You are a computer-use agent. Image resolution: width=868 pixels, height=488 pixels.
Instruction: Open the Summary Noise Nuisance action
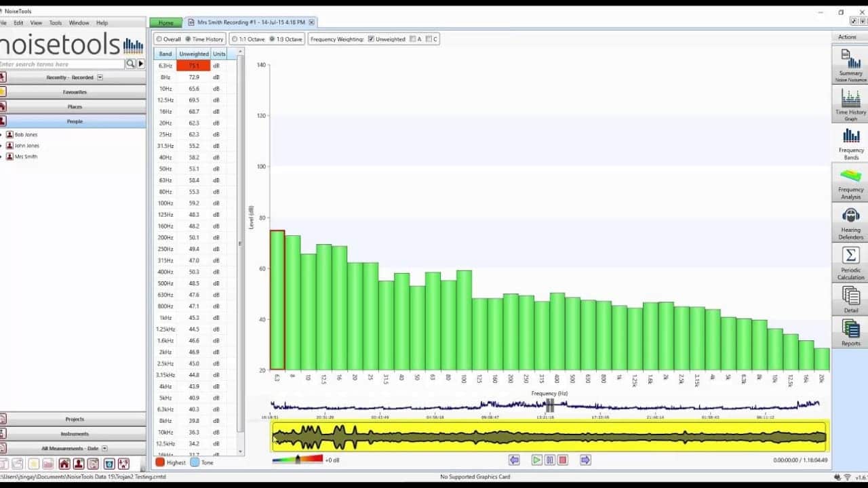pyautogui.click(x=850, y=65)
